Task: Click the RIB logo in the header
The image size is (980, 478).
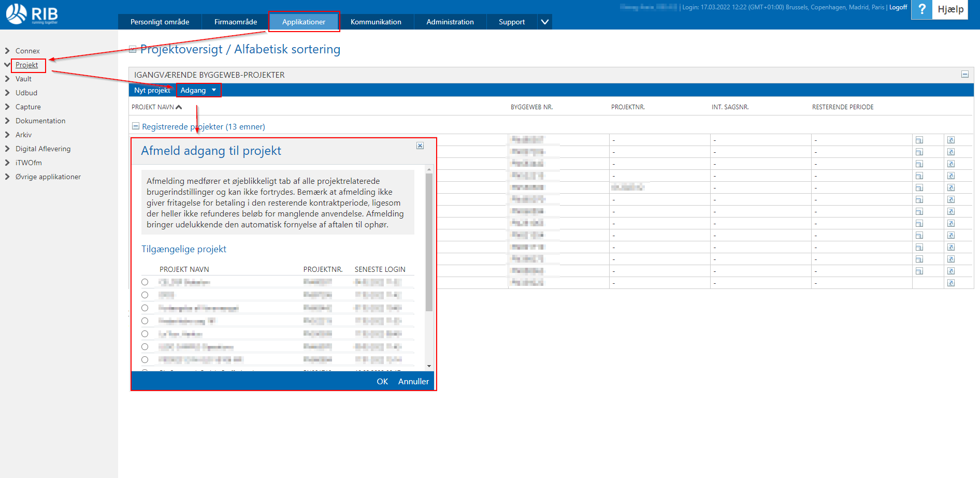Action: [32, 15]
